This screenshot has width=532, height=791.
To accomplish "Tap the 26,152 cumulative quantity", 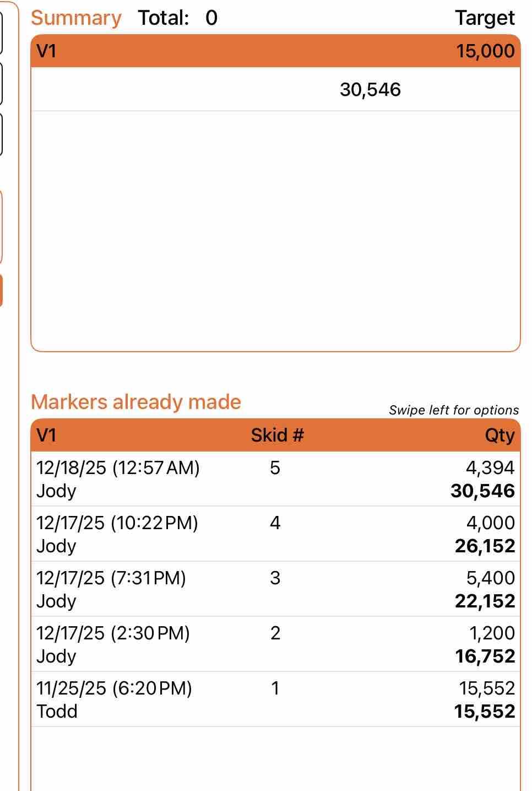I will (485, 546).
